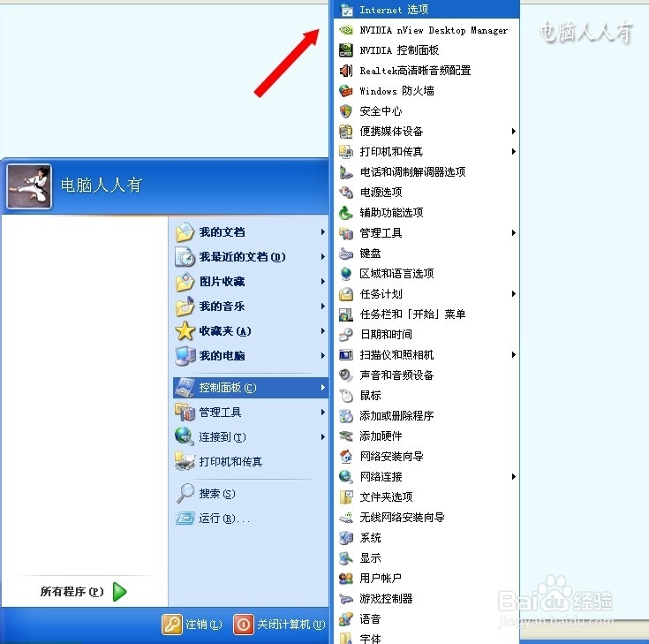This screenshot has width=649, height=644.
Task: Click the NVIDIA 控制面板 icon
Action: 345,50
